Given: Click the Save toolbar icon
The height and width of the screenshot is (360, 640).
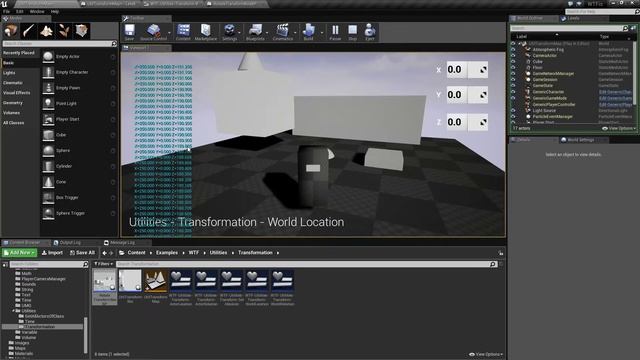Looking at the screenshot, I should tap(129, 32).
